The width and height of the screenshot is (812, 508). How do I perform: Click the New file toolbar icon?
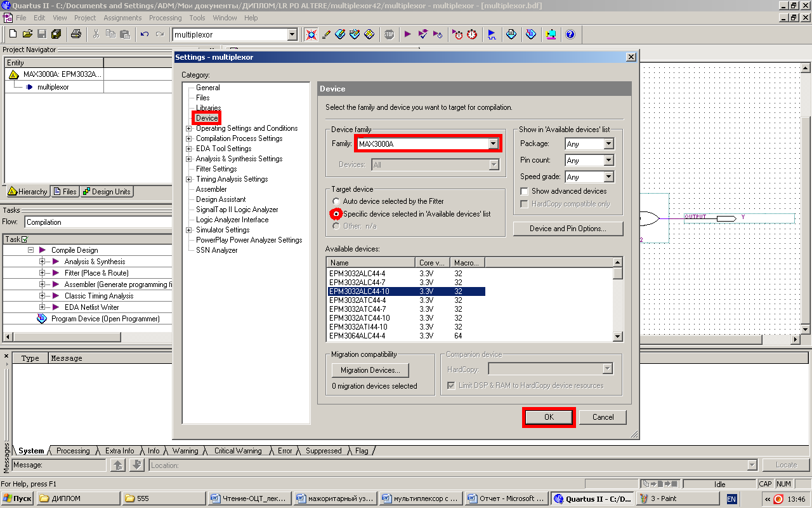tap(13, 34)
